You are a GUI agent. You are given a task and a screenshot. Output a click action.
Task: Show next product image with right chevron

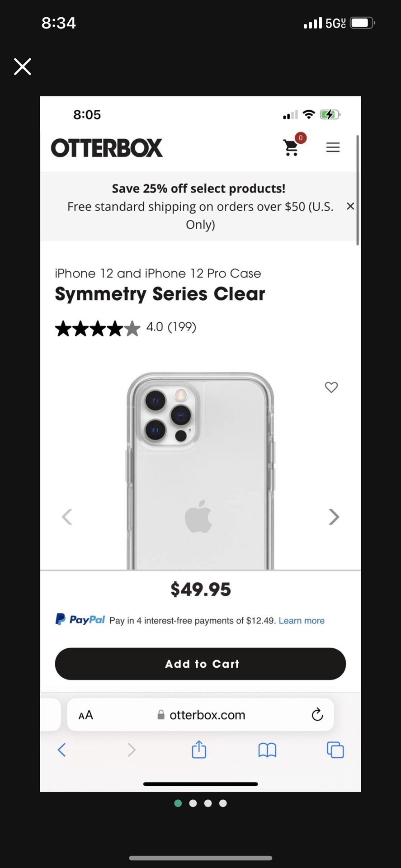point(334,517)
